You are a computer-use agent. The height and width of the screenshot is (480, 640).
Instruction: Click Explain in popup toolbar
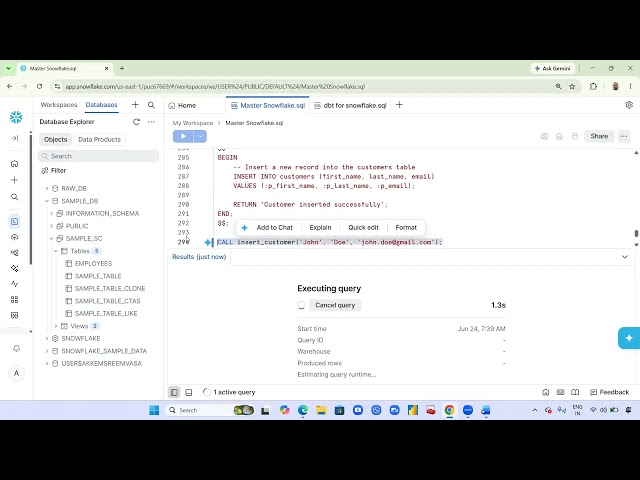320,228
